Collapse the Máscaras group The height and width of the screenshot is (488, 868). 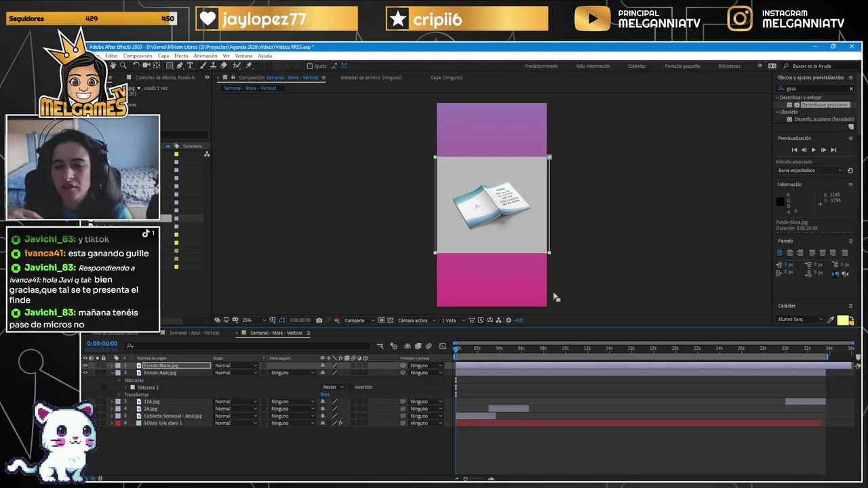(119, 380)
